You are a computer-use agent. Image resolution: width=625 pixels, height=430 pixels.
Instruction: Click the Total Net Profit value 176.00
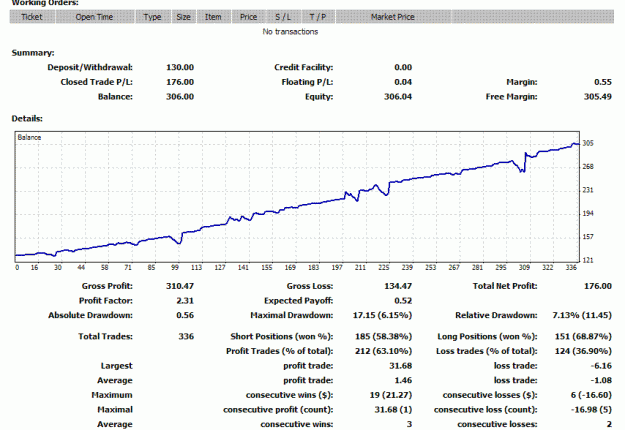(597, 286)
